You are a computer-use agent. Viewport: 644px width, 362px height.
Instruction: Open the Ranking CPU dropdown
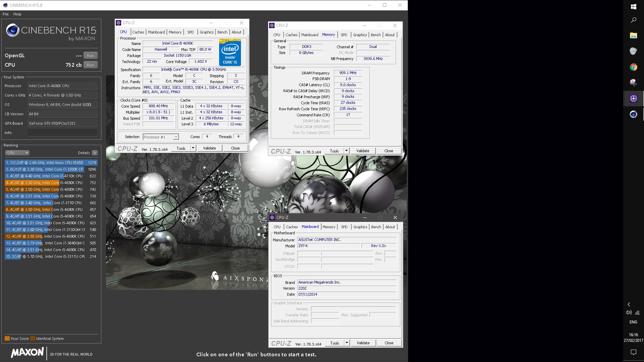click(17, 153)
